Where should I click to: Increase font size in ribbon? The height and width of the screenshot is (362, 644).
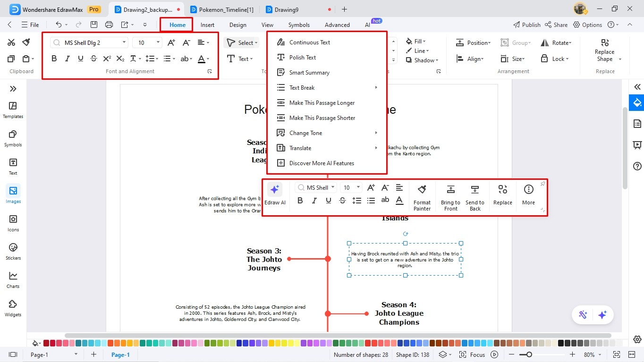tap(171, 42)
